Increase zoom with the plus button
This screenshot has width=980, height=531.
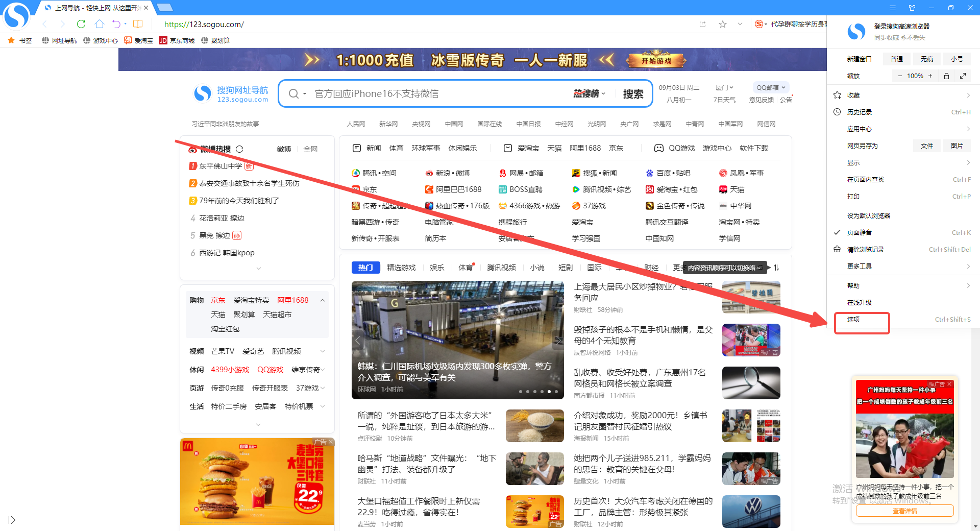coord(930,76)
